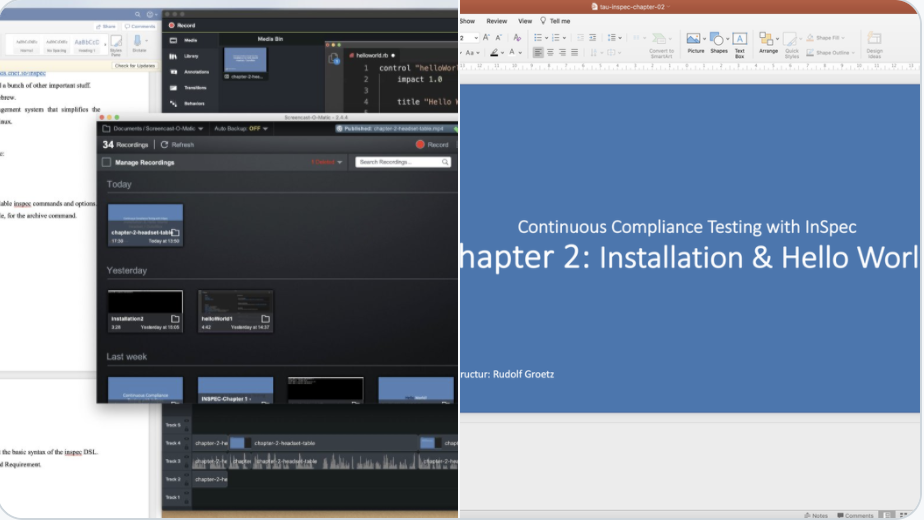
Task: Decrease font size in PowerPoint
Action: pos(499,37)
